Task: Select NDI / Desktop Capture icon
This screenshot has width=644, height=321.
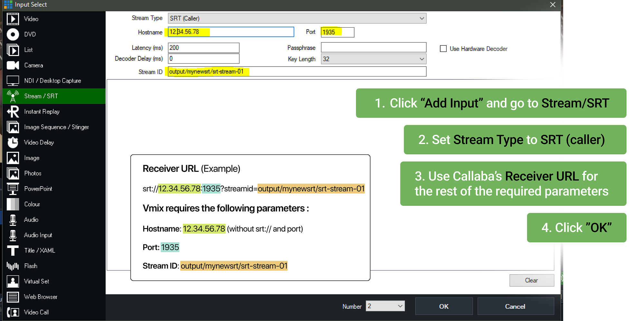Action: click(x=13, y=80)
